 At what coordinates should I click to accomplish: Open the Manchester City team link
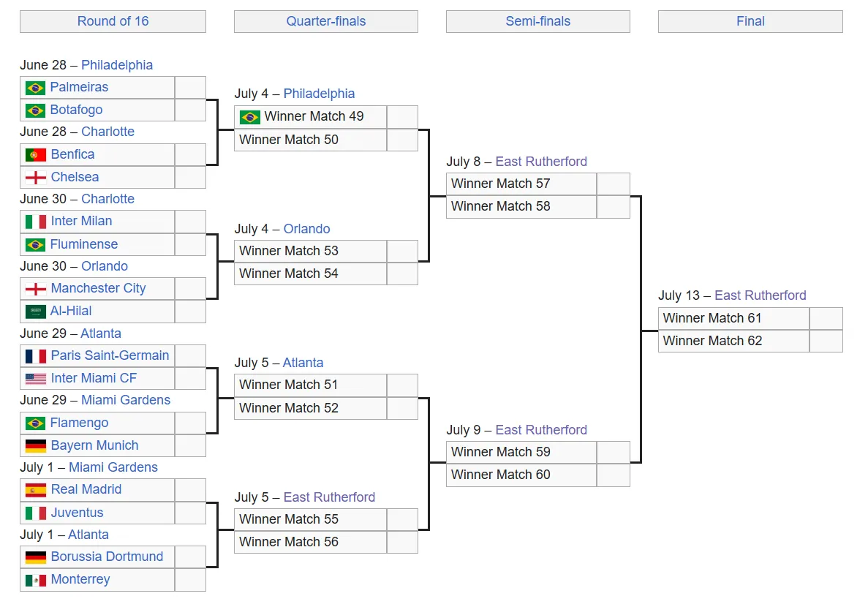click(99, 288)
